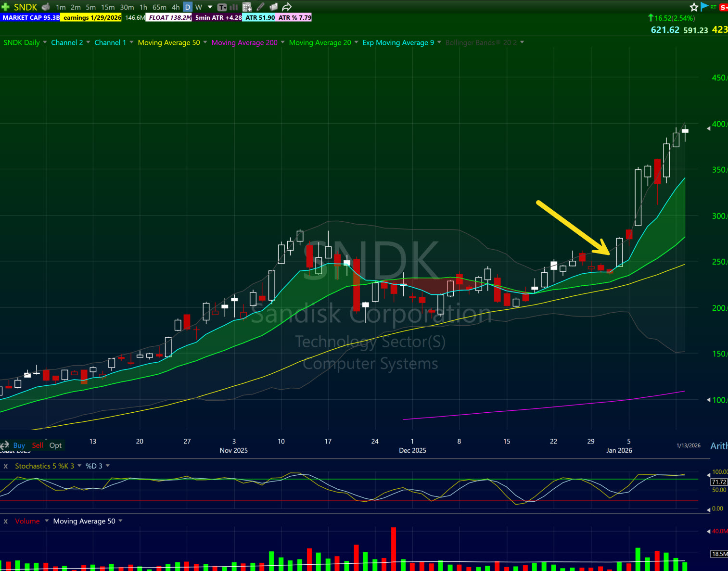Click the add-indicator table plus icon
The image size is (728, 571).
pyautogui.click(x=247, y=7)
